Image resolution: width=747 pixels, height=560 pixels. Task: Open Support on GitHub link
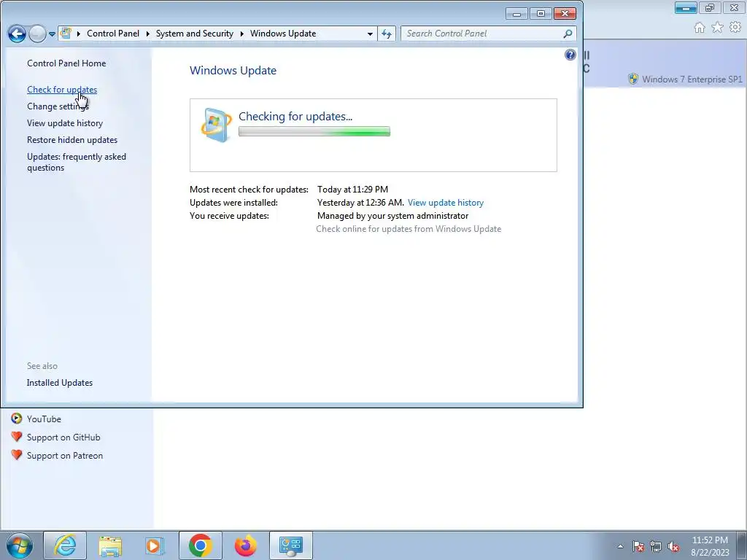pos(63,437)
